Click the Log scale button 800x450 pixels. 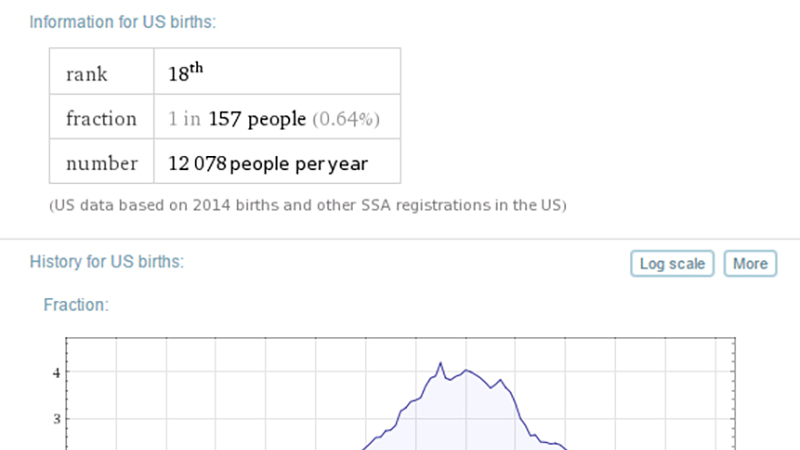tap(672, 264)
